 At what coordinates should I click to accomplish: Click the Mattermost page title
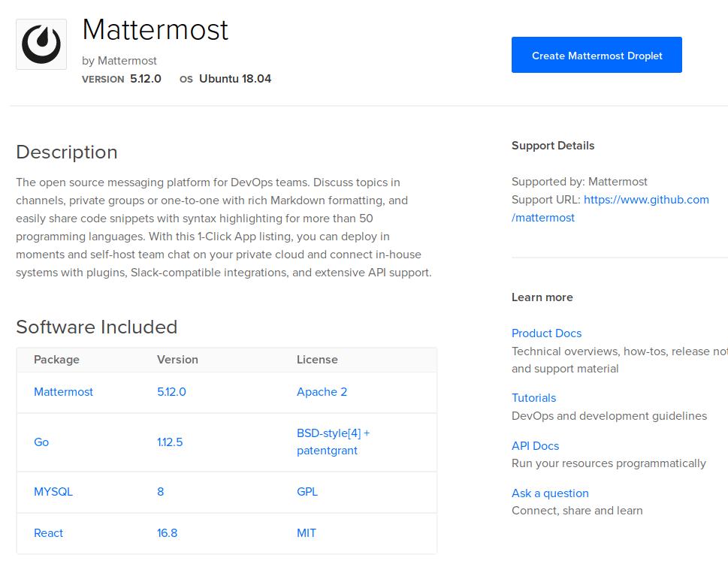click(x=155, y=30)
